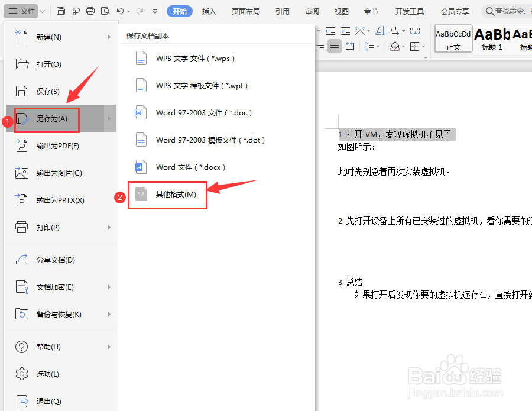The height and width of the screenshot is (411, 532).
Task: Switch to the 开始 ribbon tab
Action: coord(180,11)
